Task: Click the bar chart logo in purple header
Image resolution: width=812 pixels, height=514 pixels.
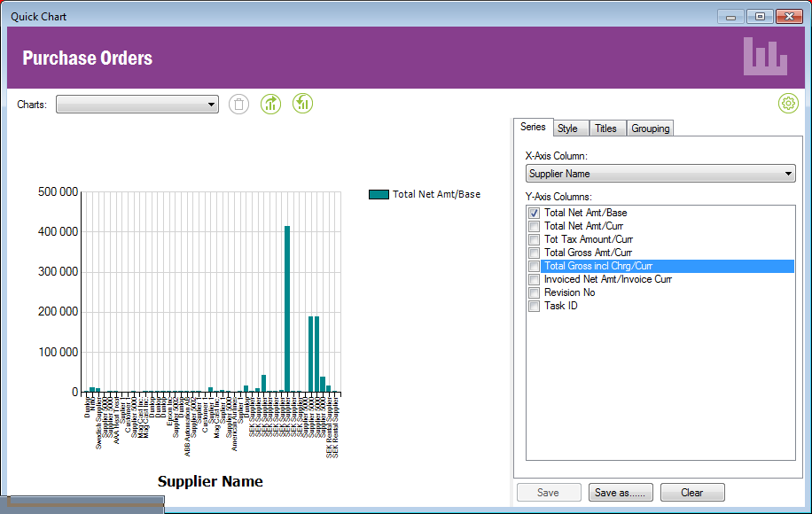Action: coord(764,57)
